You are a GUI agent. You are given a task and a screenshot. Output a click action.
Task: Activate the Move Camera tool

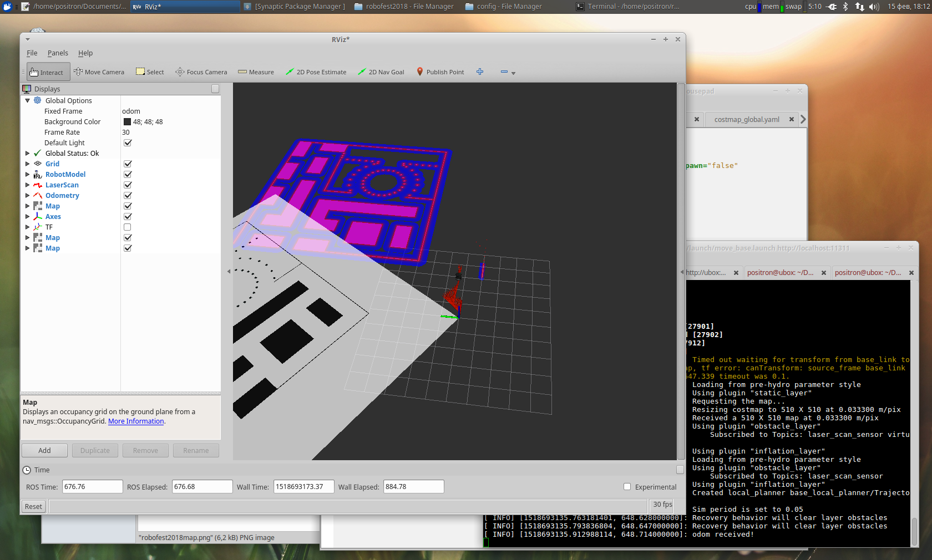tap(99, 72)
